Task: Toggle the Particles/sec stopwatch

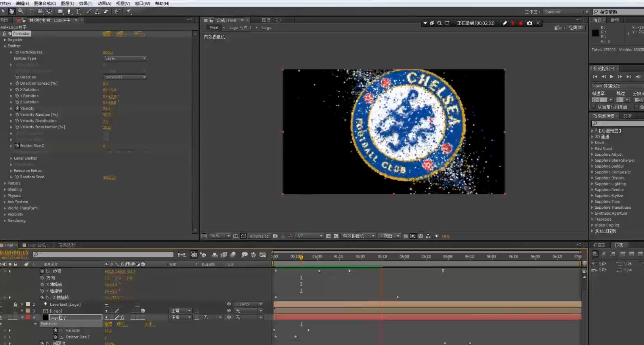Action: pyautogui.click(x=17, y=52)
